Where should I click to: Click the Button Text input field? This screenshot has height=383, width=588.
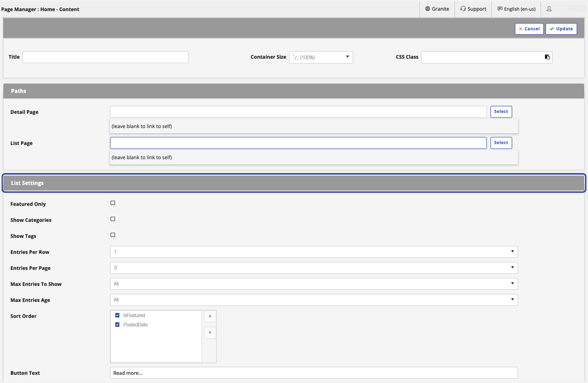[314, 373]
